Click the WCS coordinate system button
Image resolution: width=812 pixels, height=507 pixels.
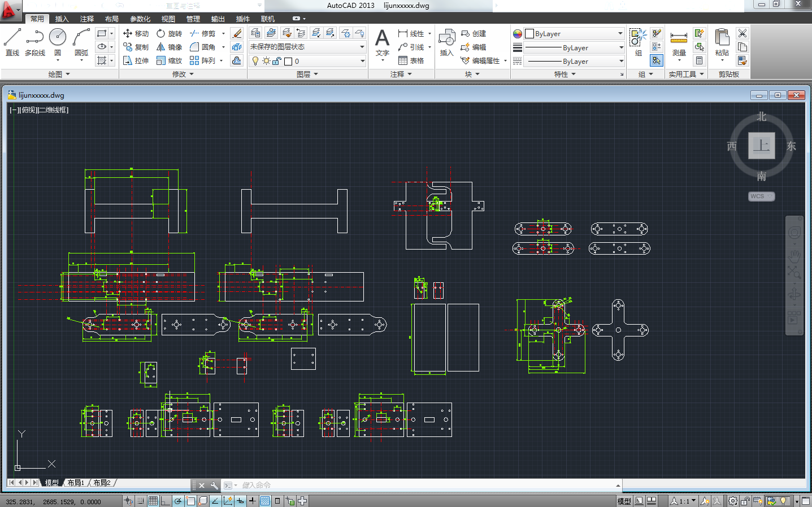coord(761,196)
